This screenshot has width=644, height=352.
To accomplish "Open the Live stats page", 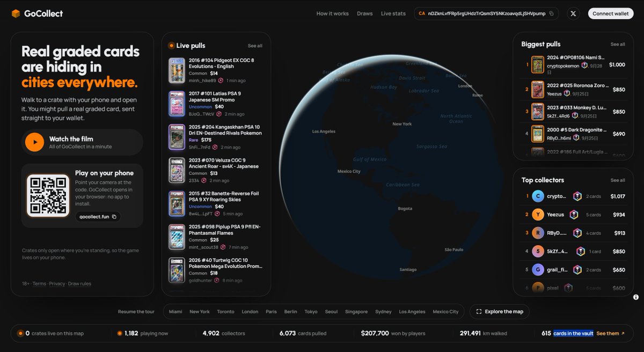I will tap(393, 13).
